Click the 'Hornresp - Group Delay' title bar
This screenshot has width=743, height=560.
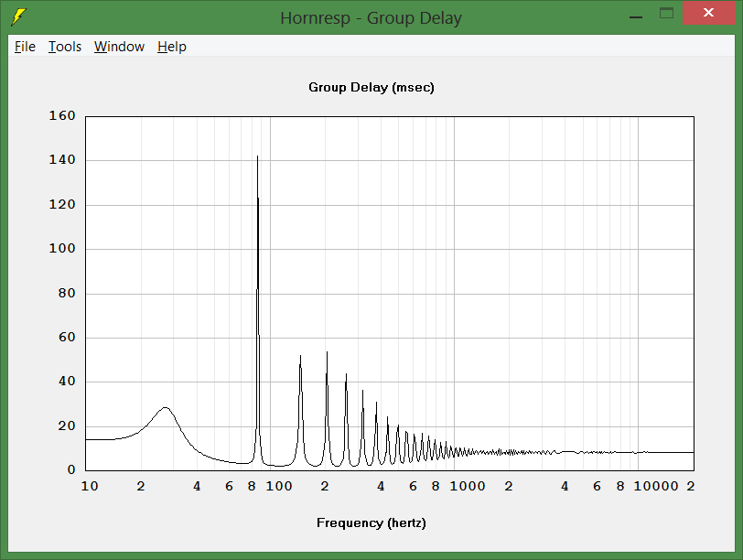pyautogui.click(x=371, y=18)
